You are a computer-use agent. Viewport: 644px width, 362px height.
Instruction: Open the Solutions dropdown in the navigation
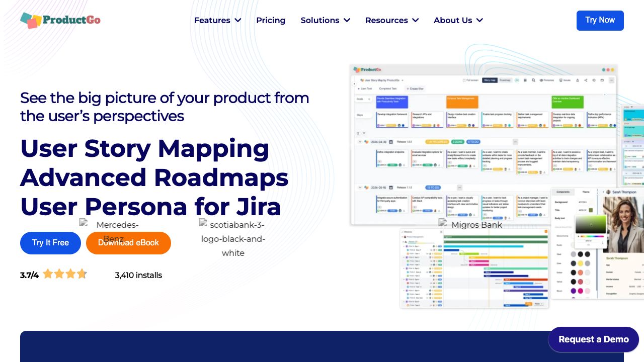pos(325,20)
